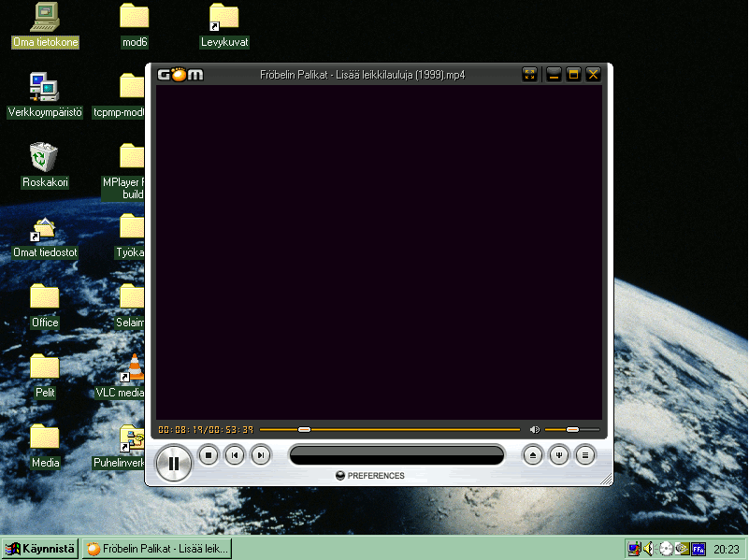Skip to the next track

pyautogui.click(x=261, y=455)
